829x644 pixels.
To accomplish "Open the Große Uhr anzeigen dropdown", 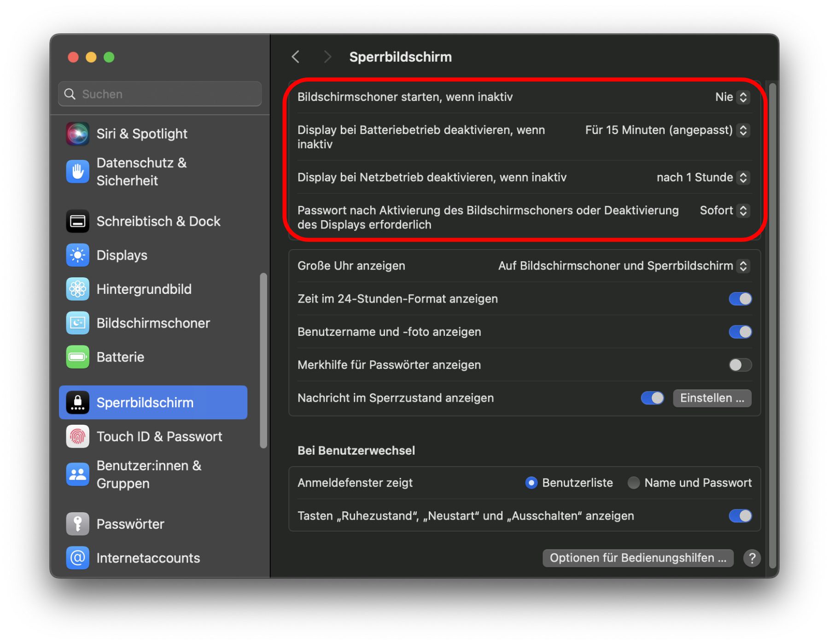I will click(x=624, y=266).
